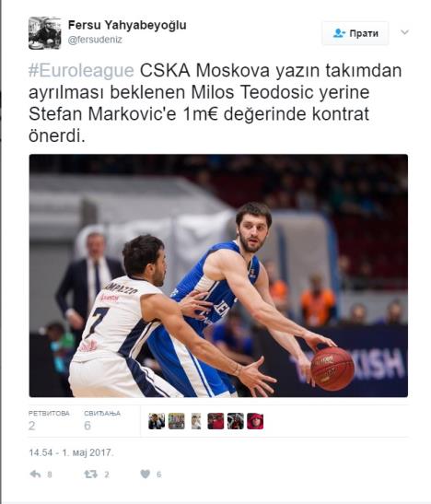This screenshot has height=504, width=431.
Task: Open the #Euroleague hashtag link
Action: (81, 71)
